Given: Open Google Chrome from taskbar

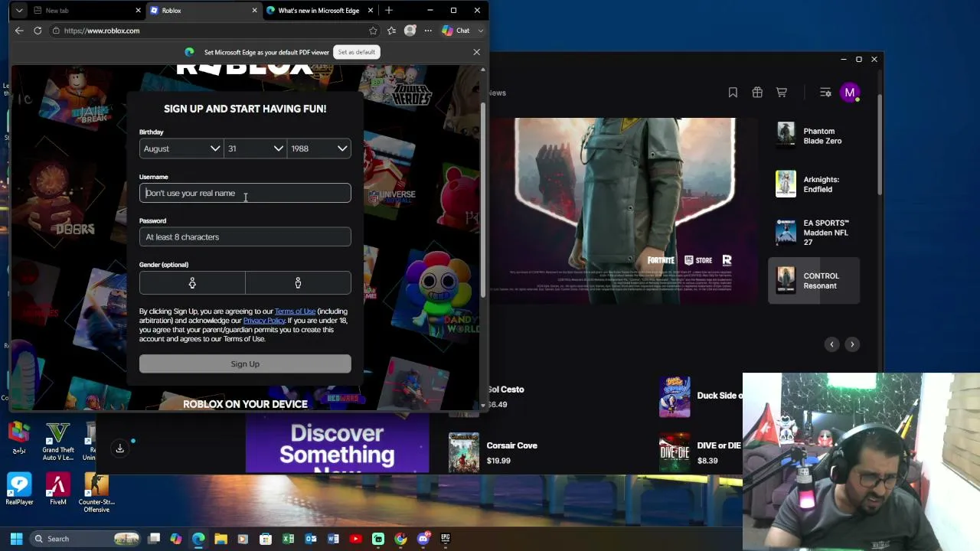Looking at the screenshot, I should coord(400,539).
